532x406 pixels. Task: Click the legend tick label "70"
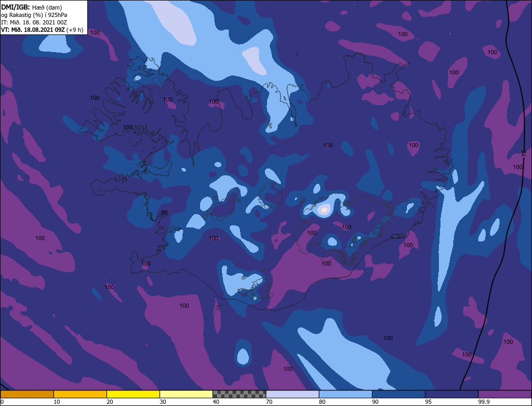pyautogui.click(x=269, y=402)
